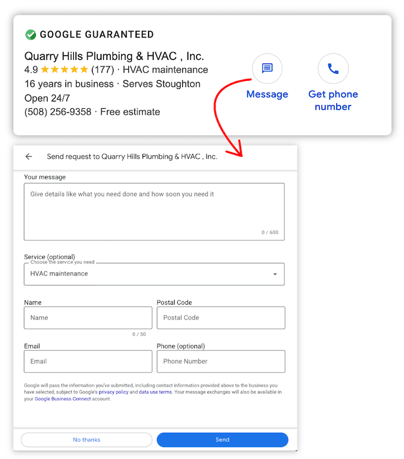Click the Serves Stoughton text
Screen dimensions: 404x459
[161, 84]
